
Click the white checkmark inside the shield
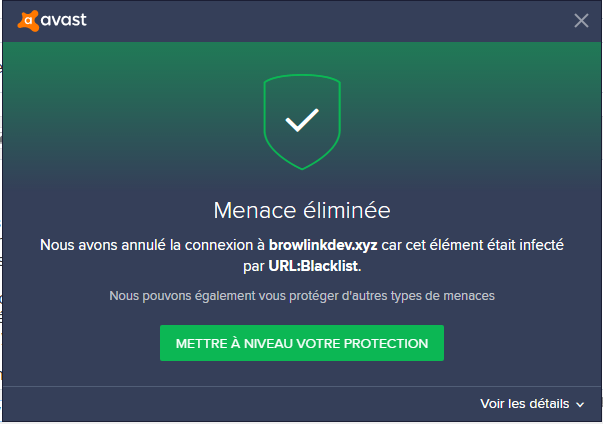301,121
